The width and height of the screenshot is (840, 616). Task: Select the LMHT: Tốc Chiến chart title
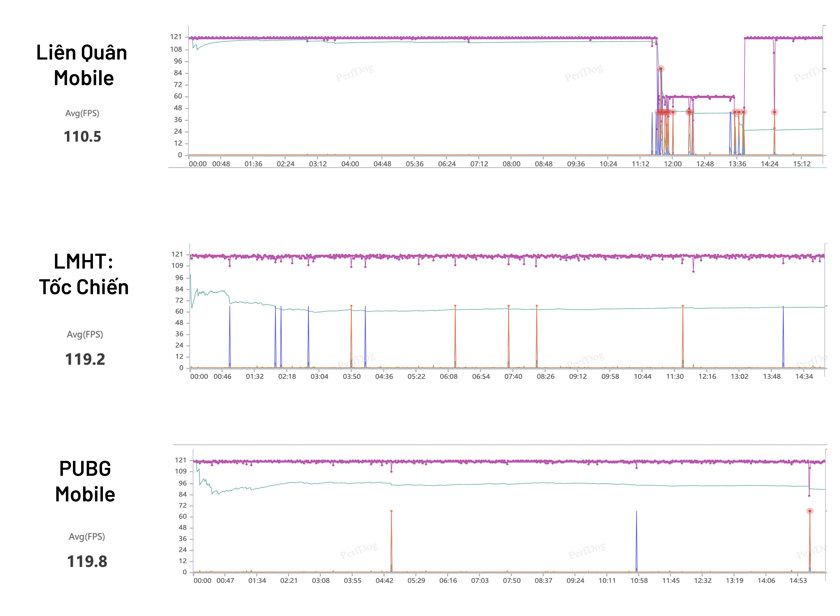pyautogui.click(x=84, y=274)
